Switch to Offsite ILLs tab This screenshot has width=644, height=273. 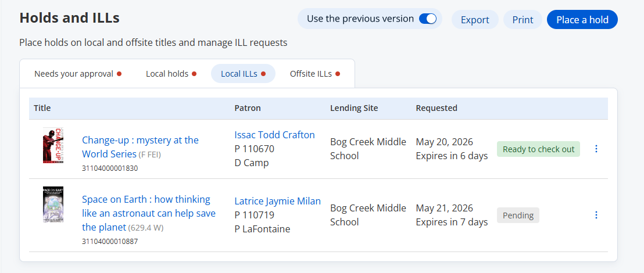click(x=315, y=74)
